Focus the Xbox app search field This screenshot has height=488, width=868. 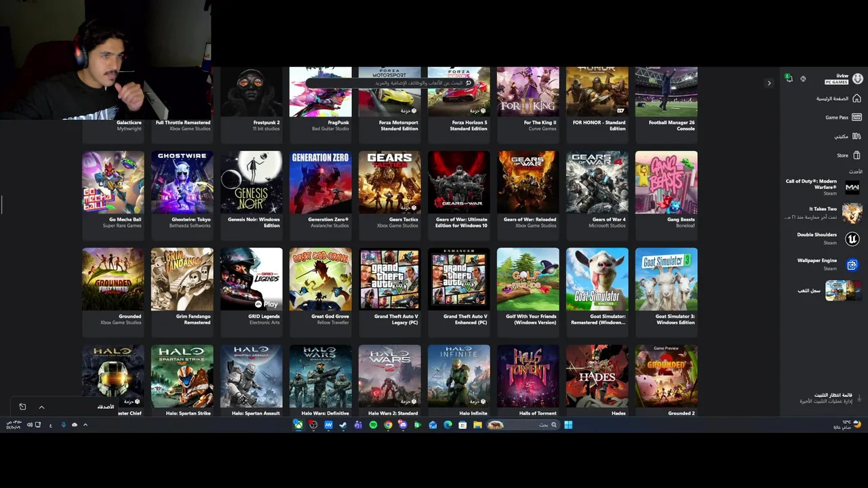390,83
